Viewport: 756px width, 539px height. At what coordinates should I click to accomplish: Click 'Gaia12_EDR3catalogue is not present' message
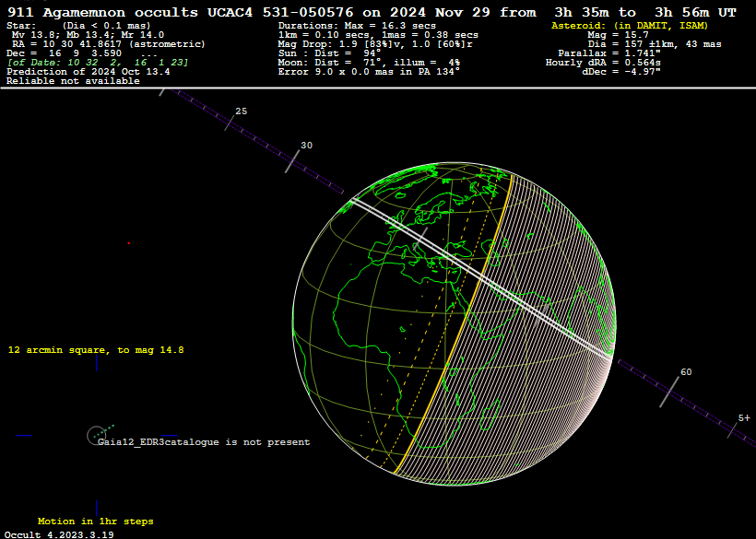(x=204, y=441)
